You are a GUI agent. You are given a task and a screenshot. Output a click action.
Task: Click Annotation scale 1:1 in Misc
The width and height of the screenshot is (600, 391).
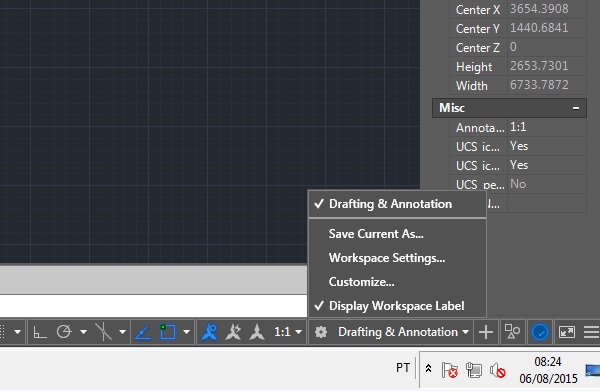546,127
